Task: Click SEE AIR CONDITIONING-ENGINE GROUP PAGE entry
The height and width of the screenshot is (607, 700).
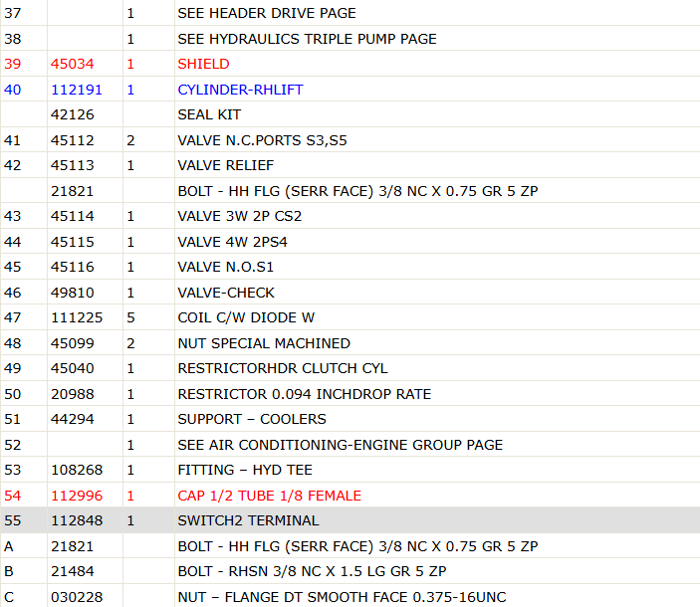Action: (340, 445)
